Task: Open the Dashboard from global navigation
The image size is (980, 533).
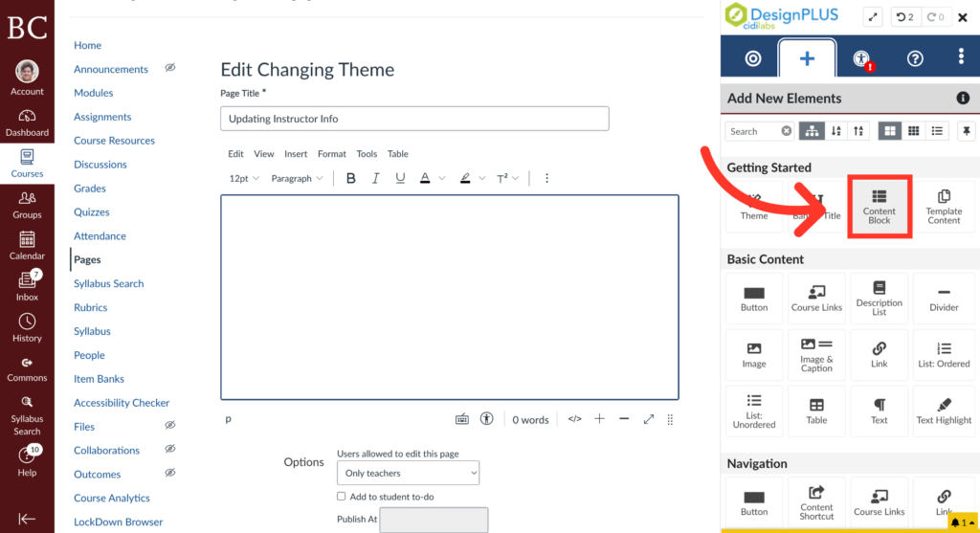Action: tap(27, 123)
